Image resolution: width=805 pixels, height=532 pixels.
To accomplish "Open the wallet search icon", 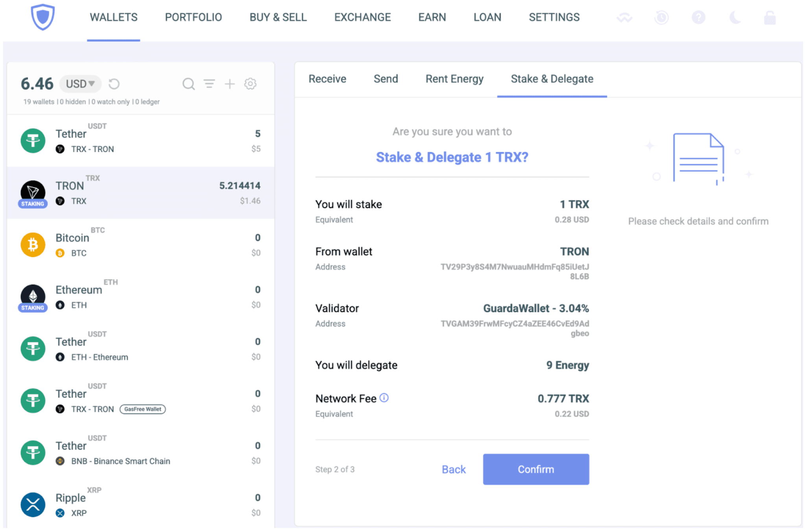I will point(188,84).
